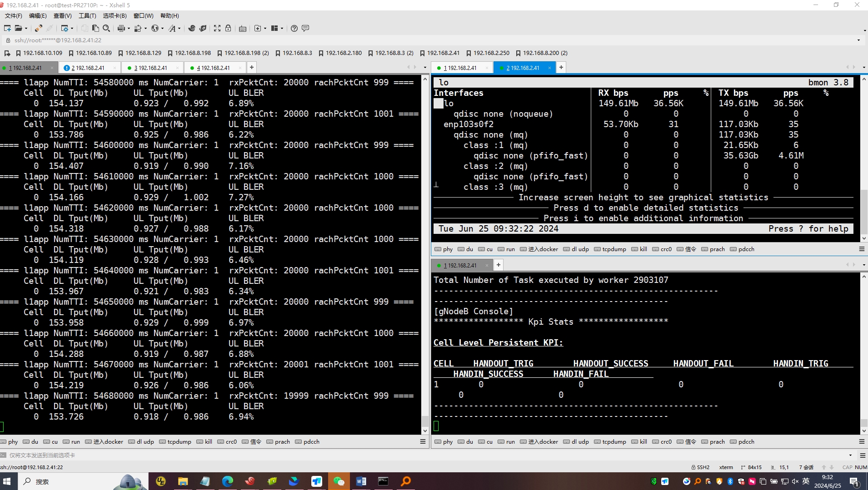Image resolution: width=868 pixels, height=490 pixels.
Task: Open the 文件(F) menu
Action: tap(14, 15)
